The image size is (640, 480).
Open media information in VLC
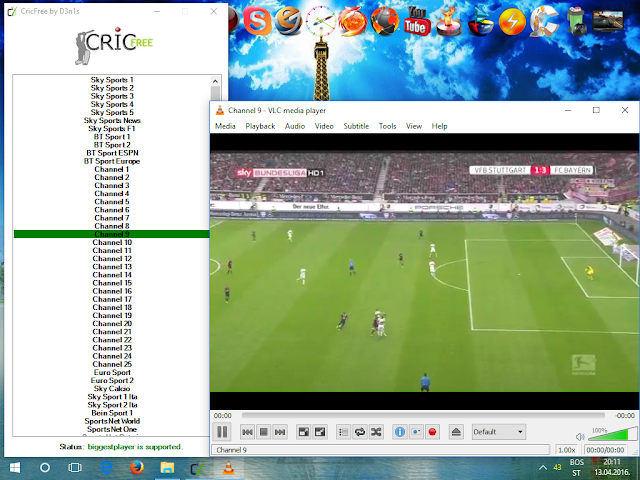(x=400, y=432)
